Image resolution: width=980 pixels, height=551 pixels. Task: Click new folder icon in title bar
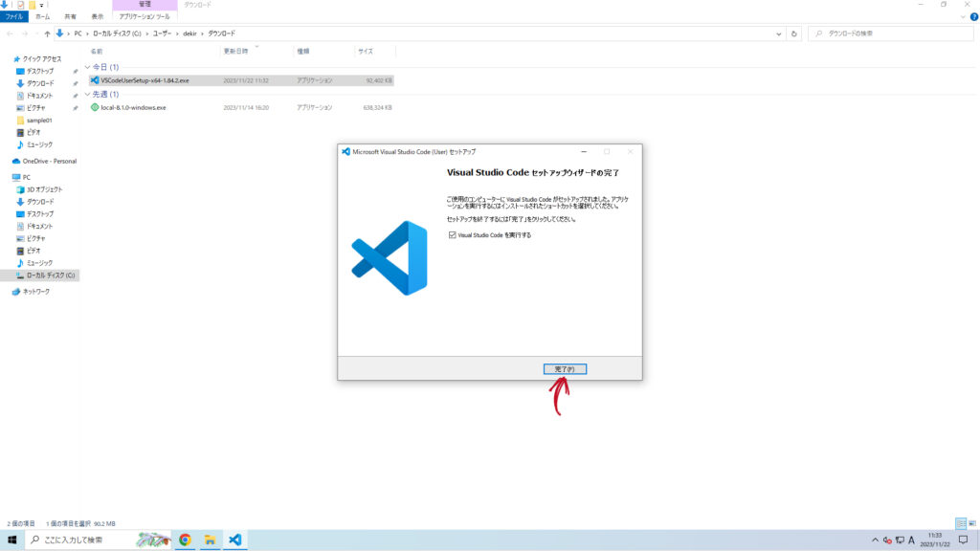pyautogui.click(x=32, y=5)
